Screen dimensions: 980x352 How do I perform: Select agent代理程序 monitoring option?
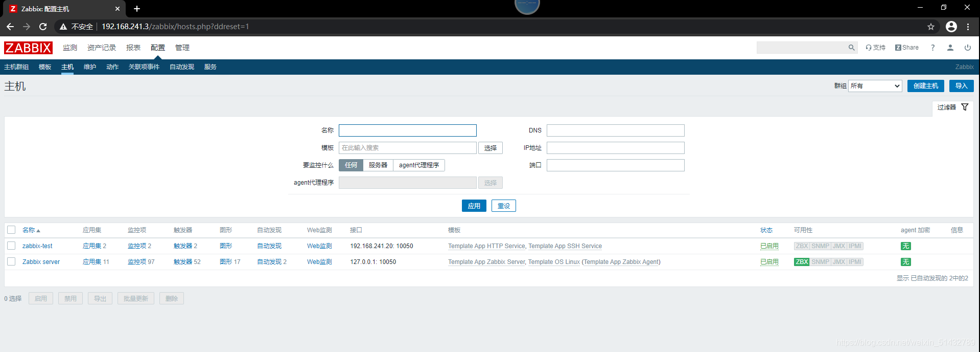[419, 165]
